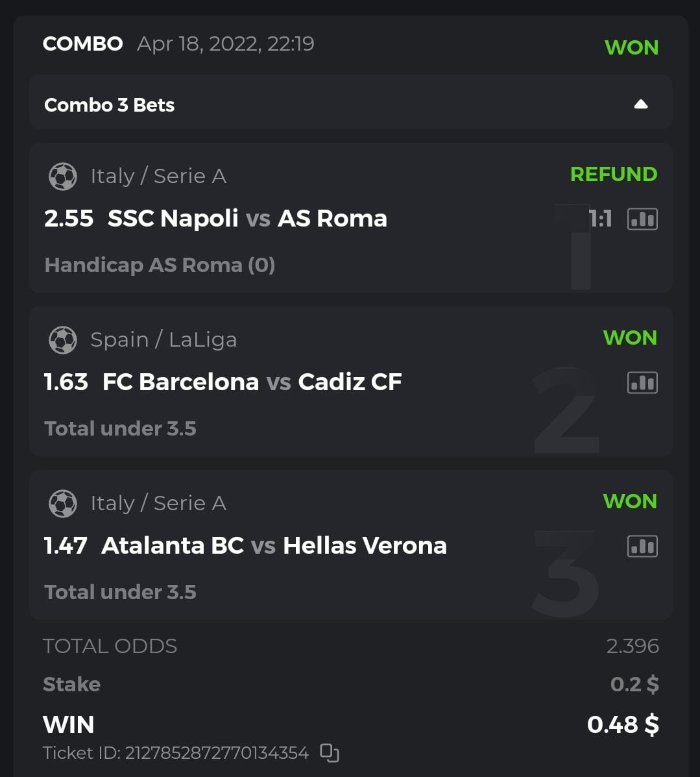The image size is (700, 777).
Task: Click the COMBO bet type title
Action: click(x=82, y=44)
